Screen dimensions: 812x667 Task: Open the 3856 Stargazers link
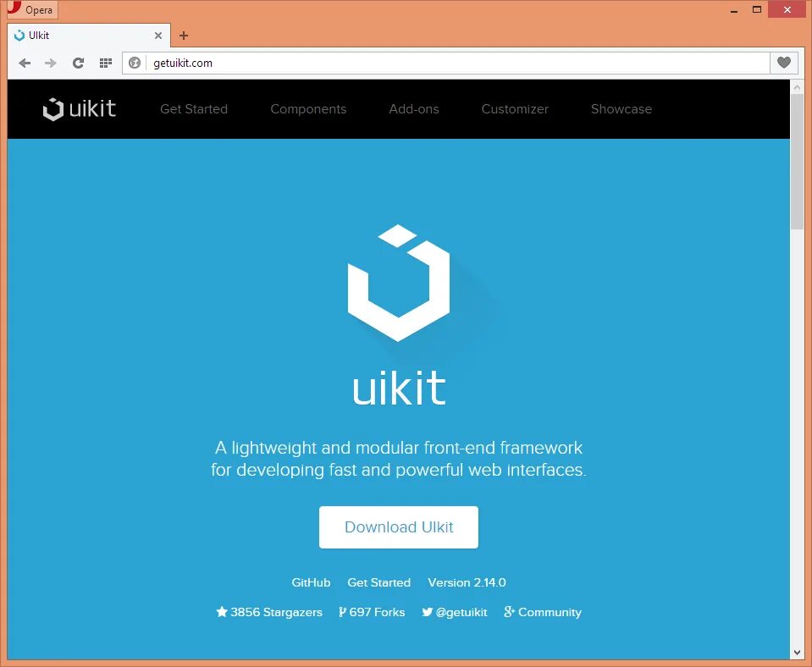tap(269, 612)
